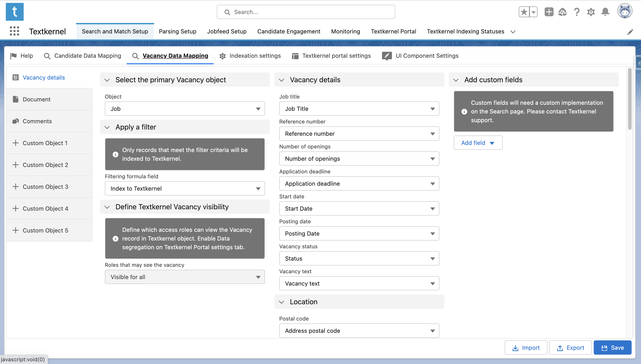Open the Candidate Engagement tab

(x=289, y=31)
